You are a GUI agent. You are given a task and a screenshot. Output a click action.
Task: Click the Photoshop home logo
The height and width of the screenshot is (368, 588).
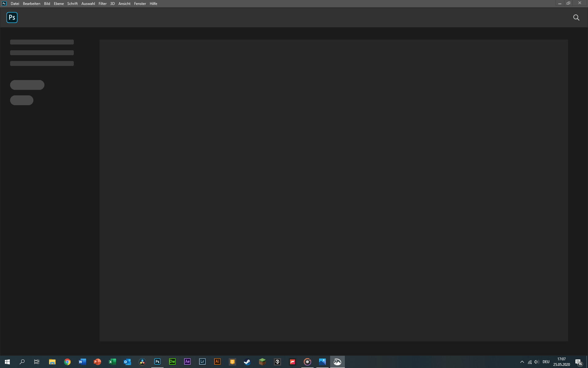pos(12,17)
